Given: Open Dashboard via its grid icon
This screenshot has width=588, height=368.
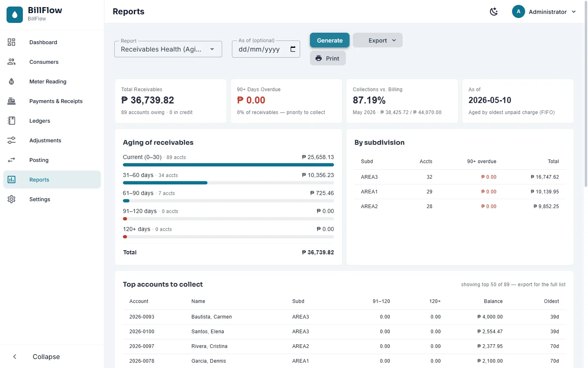Looking at the screenshot, I should pos(11,42).
